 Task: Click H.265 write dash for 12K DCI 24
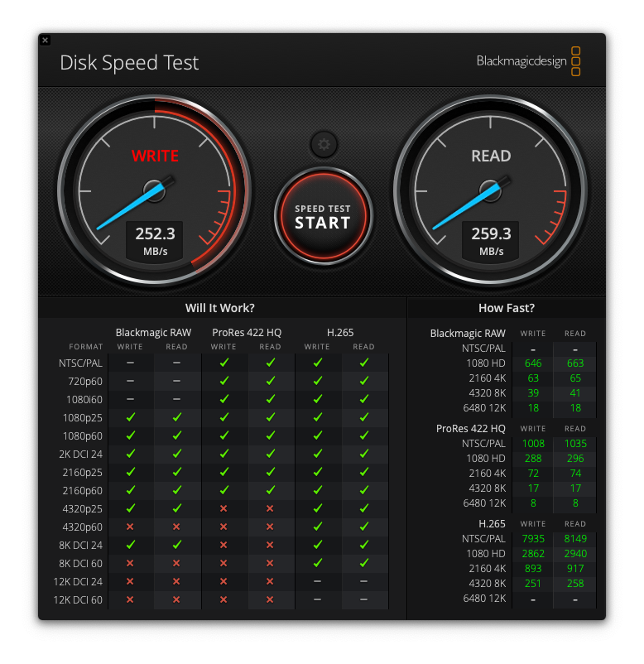point(317,581)
